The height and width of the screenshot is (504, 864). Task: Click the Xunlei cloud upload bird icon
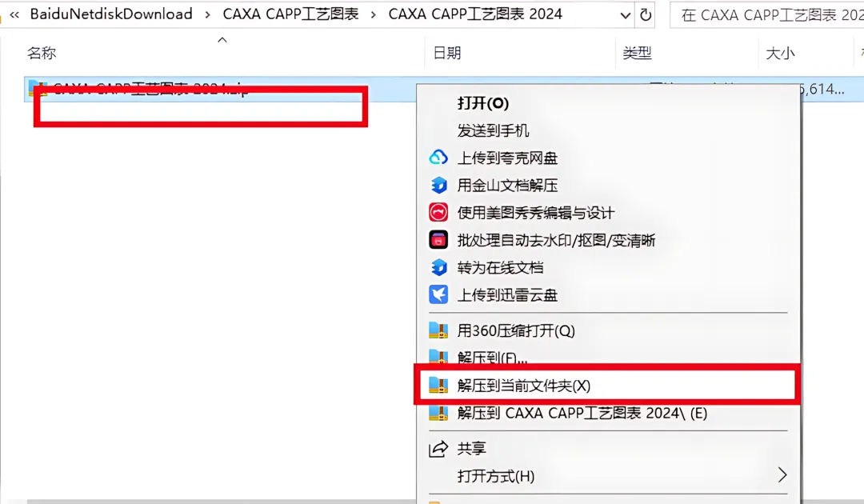pyautogui.click(x=438, y=294)
